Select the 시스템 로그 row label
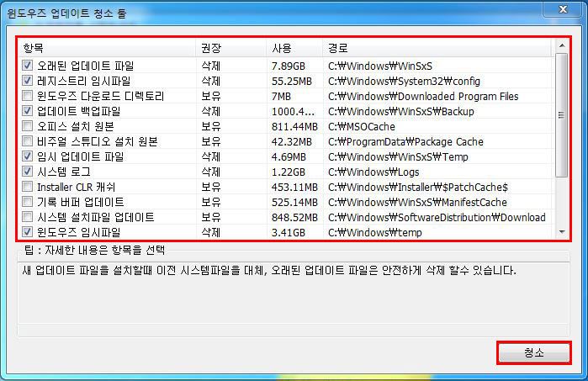 pyautogui.click(x=64, y=172)
